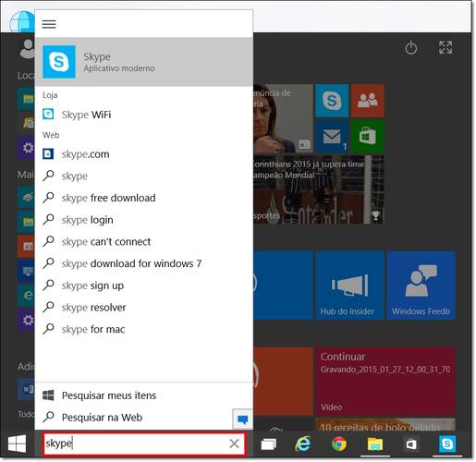The image size is (476, 462).
Task: Select 'skype free download' suggestion
Action: click(x=144, y=198)
